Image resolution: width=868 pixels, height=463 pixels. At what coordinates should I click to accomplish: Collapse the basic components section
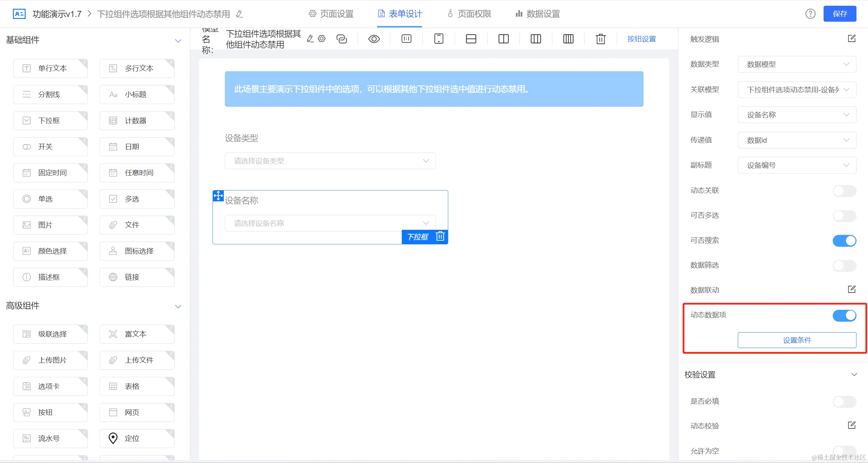[178, 41]
